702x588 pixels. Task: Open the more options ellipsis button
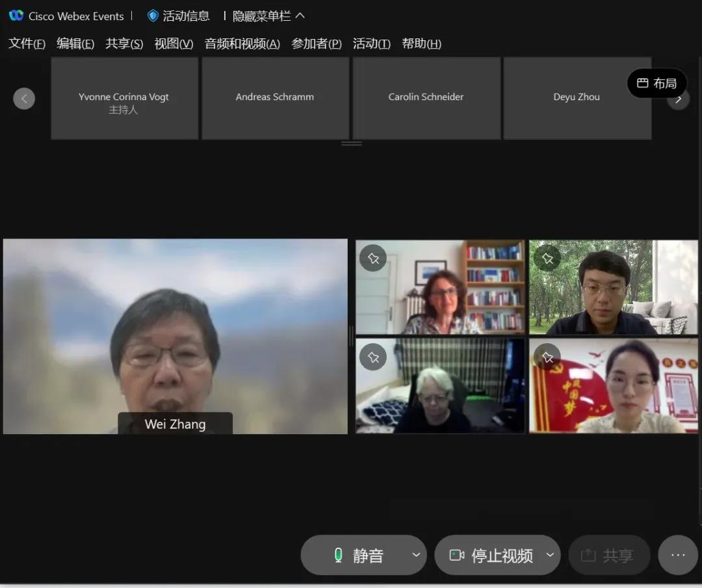pos(678,555)
